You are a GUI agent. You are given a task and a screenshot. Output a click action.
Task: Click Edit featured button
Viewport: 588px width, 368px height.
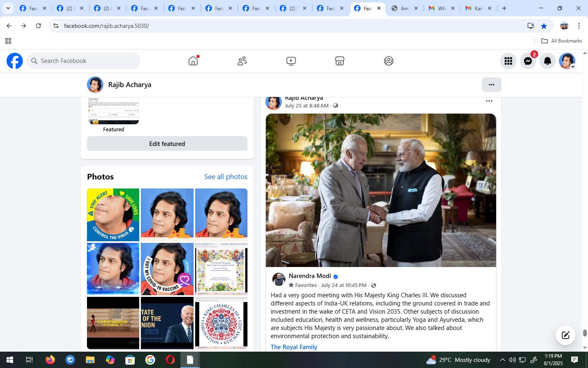tap(167, 144)
